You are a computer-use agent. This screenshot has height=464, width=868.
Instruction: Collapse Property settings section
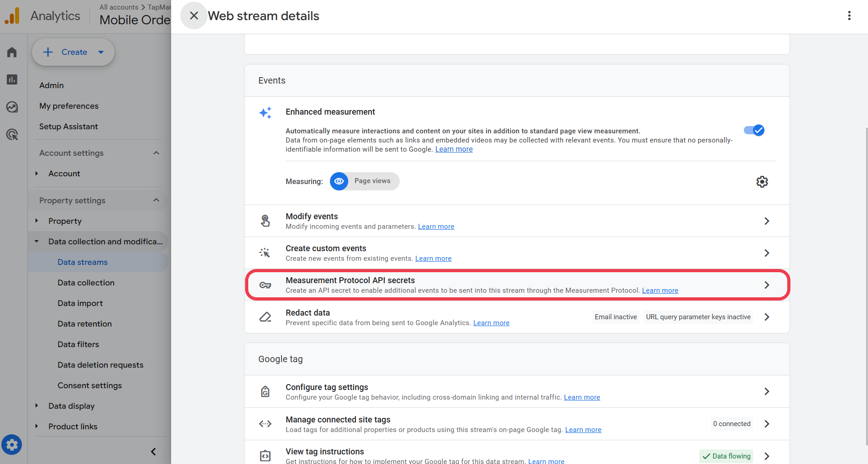coord(157,200)
